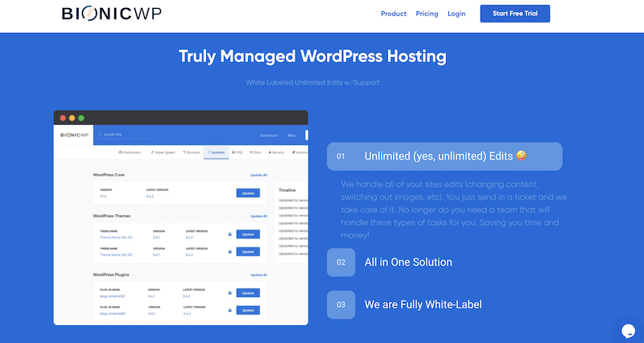Image resolution: width=644 pixels, height=343 pixels.
Task: Select the Unlimited Edits feature item
Action: (x=444, y=156)
